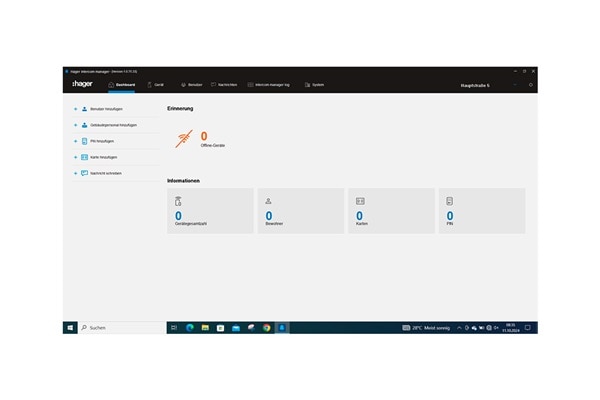Click the PIN hinzufügen icon
The width and height of the screenshot is (600, 400).
pyautogui.click(x=84, y=141)
